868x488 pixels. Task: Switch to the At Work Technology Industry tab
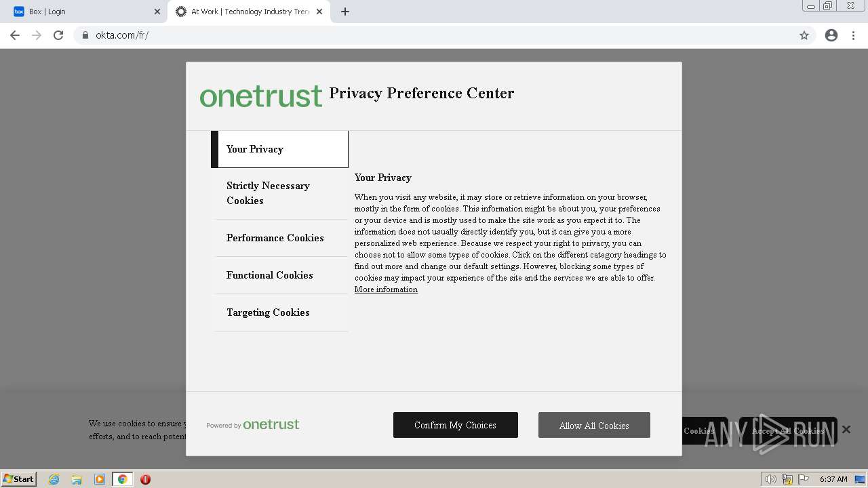pos(249,12)
